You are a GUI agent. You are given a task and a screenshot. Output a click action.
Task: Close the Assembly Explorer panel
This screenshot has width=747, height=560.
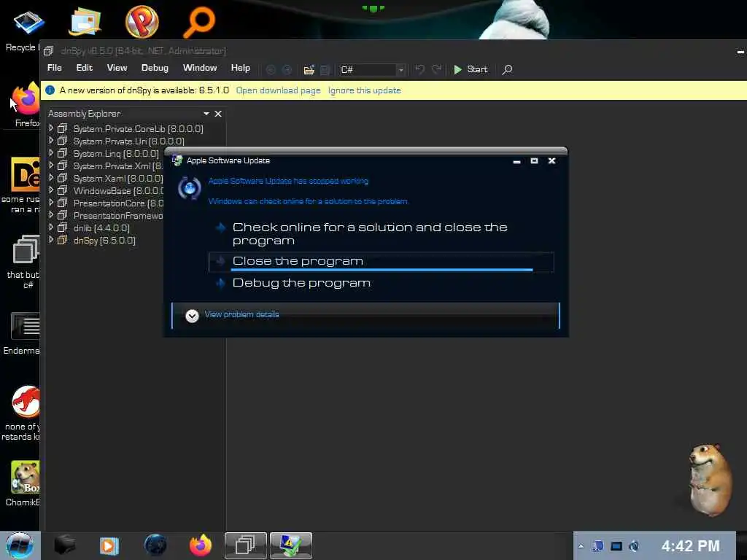coord(218,113)
